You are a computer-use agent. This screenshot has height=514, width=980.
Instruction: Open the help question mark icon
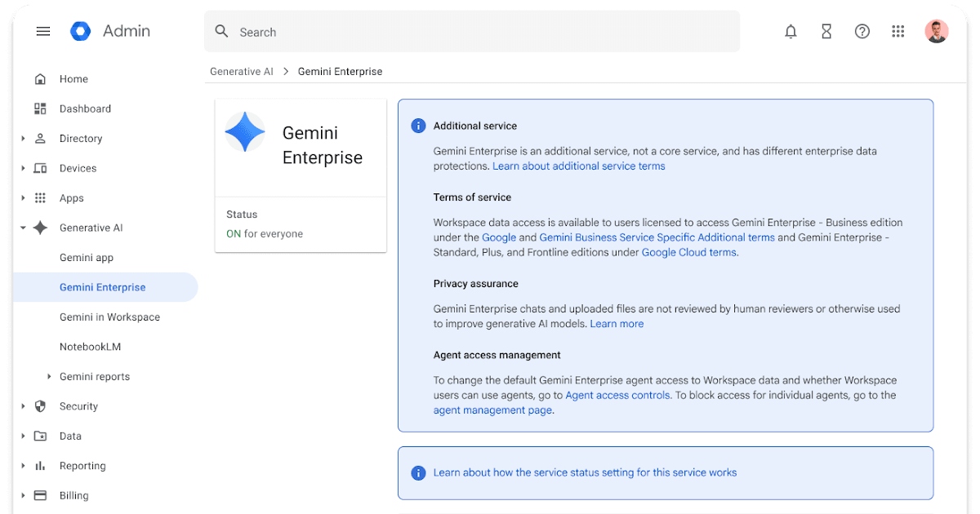click(862, 32)
